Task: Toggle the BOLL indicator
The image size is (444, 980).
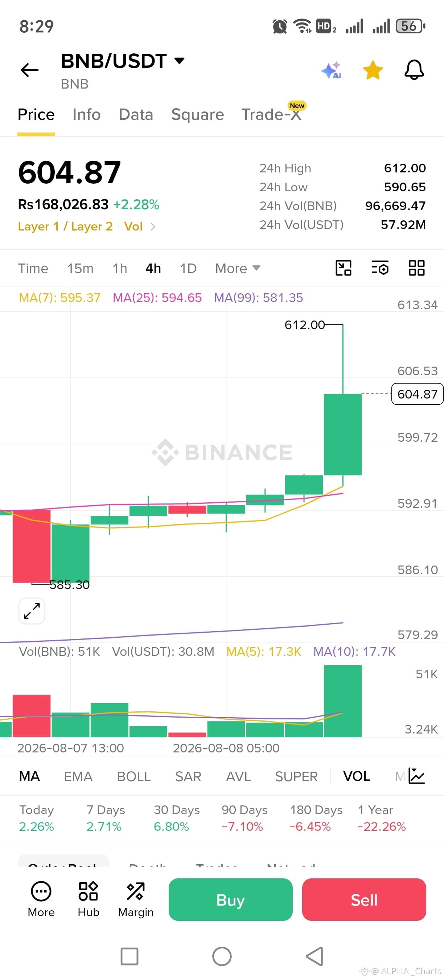Action: (x=134, y=776)
